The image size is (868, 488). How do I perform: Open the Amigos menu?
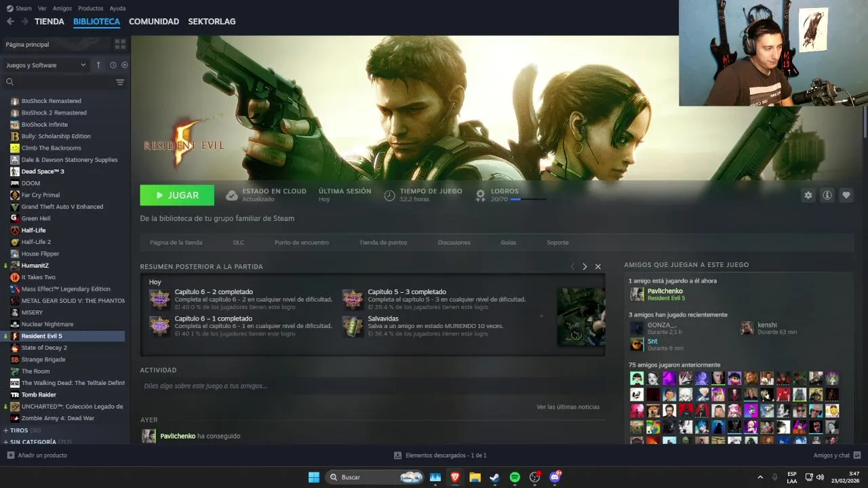pos(62,8)
